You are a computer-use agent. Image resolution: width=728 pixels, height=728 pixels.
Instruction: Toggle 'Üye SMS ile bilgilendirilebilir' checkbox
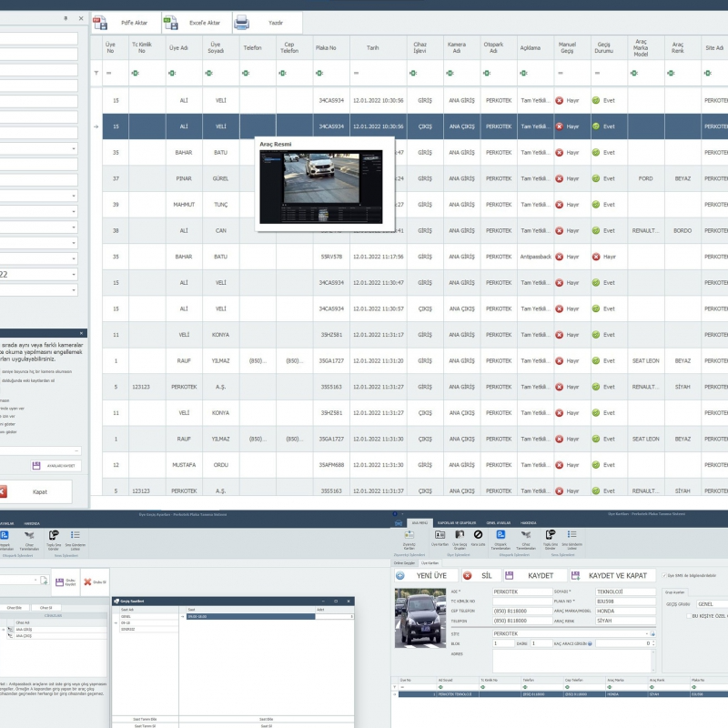665,575
